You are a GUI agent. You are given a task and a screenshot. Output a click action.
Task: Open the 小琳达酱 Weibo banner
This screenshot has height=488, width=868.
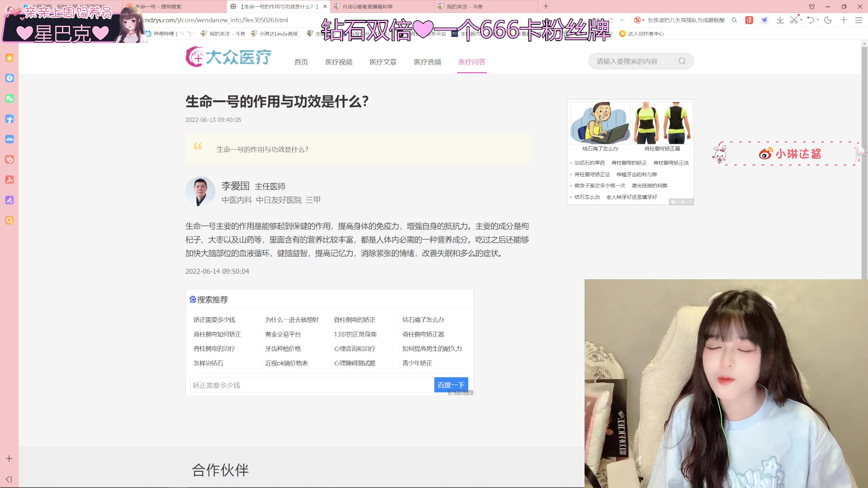[x=789, y=154]
